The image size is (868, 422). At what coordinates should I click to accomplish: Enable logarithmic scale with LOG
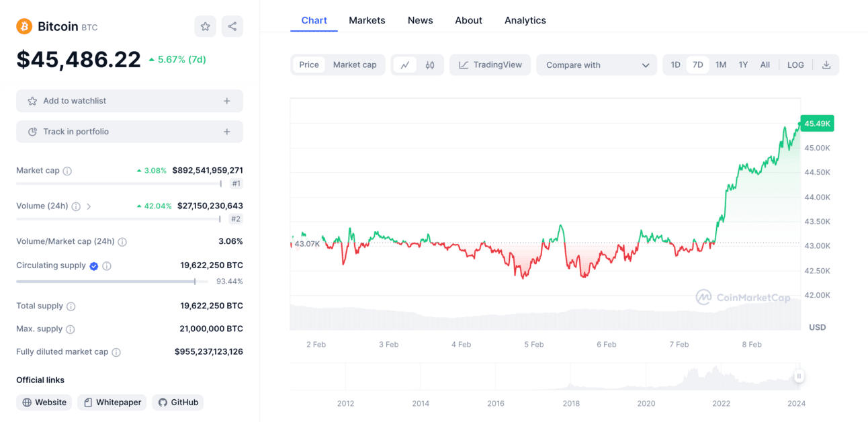[x=795, y=65]
